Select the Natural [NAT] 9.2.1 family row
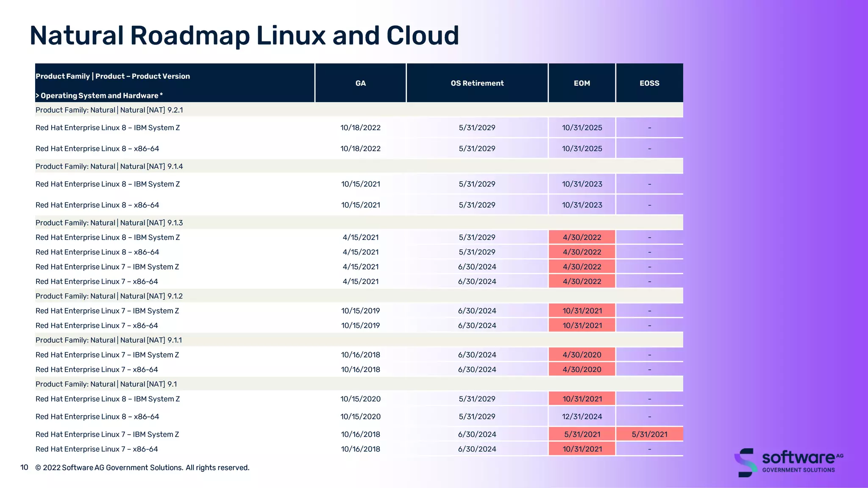 tap(109, 110)
